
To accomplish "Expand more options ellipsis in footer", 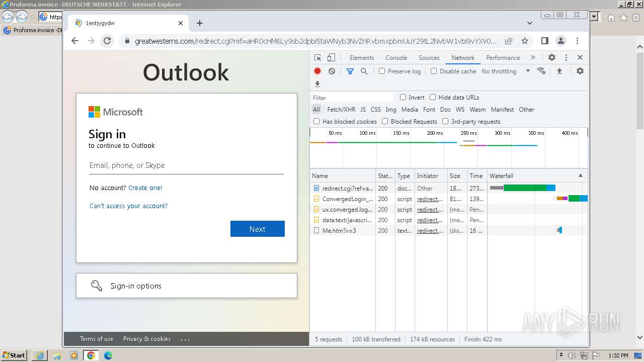I will pyautogui.click(x=185, y=339).
